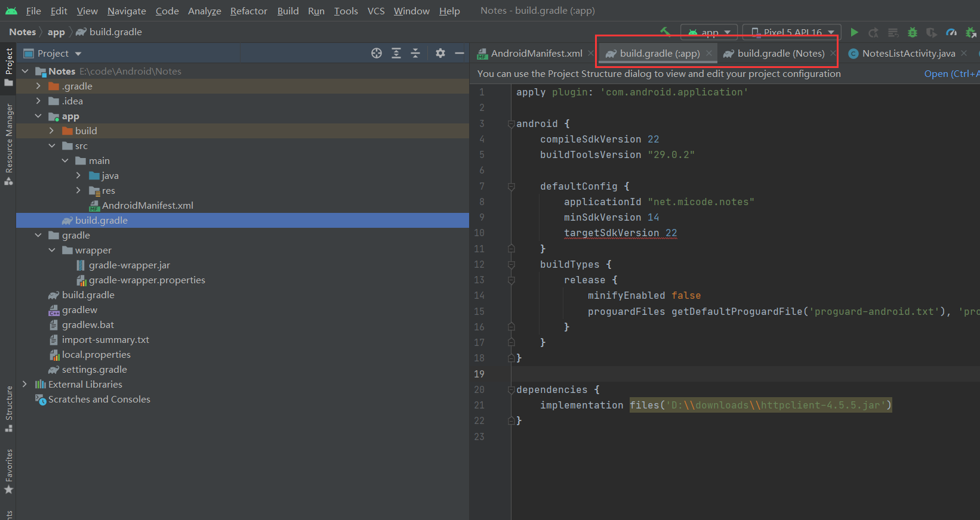Open Project panel gear settings
The width and height of the screenshot is (980, 520).
pyautogui.click(x=440, y=53)
